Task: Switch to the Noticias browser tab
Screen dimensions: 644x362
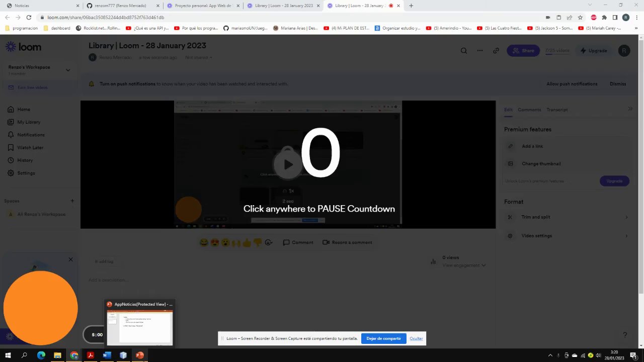Action: tap(41, 6)
